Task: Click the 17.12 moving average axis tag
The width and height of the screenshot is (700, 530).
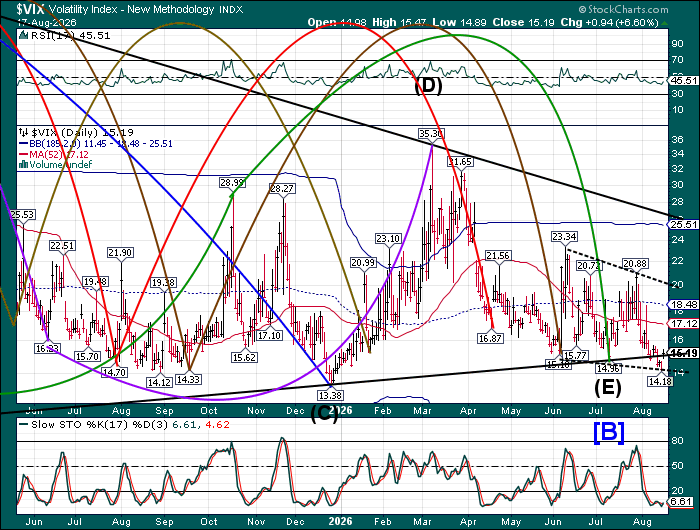Action: pyautogui.click(x=683, y=323)
